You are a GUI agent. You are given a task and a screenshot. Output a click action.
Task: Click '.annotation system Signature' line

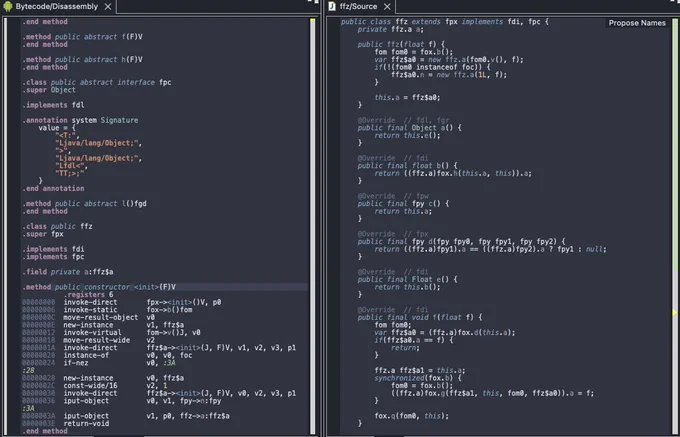[80, 120]
